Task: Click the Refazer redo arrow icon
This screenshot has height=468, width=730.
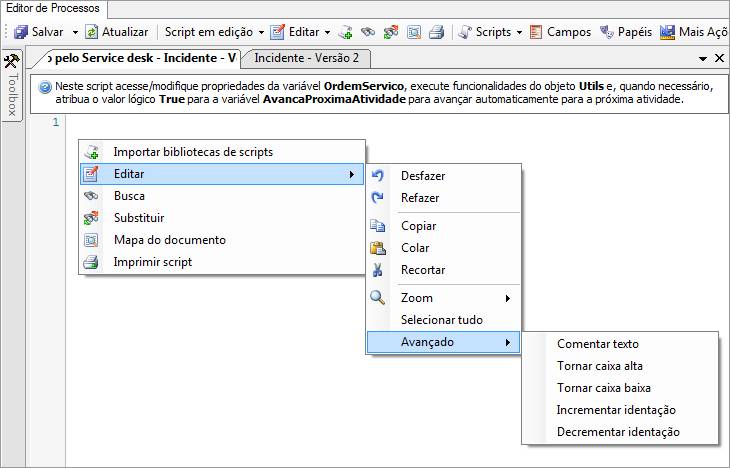Action: pyautogui.click(x=378, y=197)
